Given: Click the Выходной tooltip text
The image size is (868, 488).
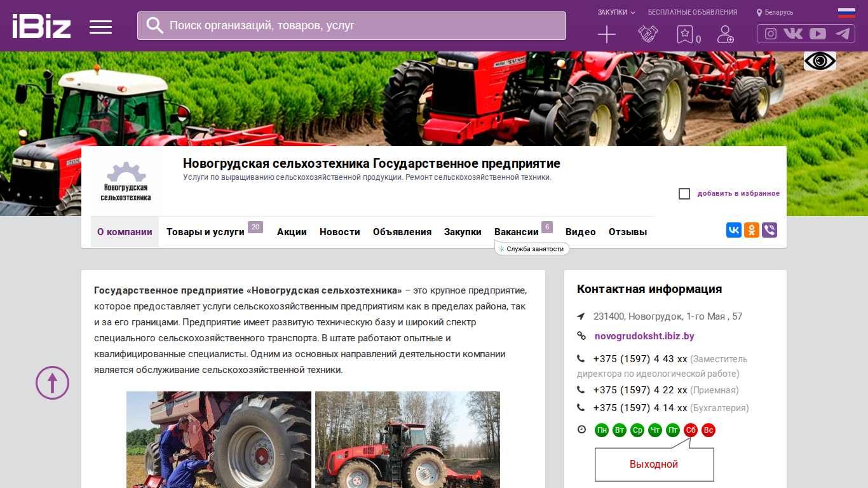Looking at the screenshot, I should coord(654,464).
